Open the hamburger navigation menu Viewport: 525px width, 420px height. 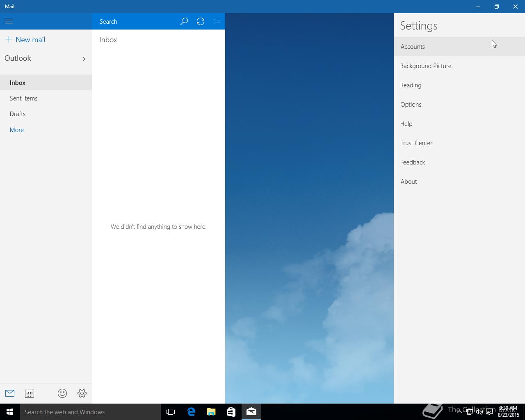pyautogui.click(x=9, y=21)
